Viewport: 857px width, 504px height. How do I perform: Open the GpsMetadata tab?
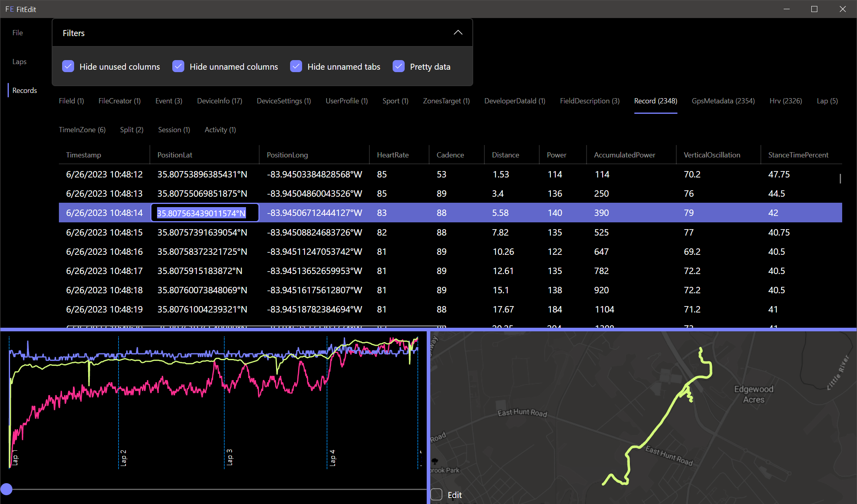723,101
